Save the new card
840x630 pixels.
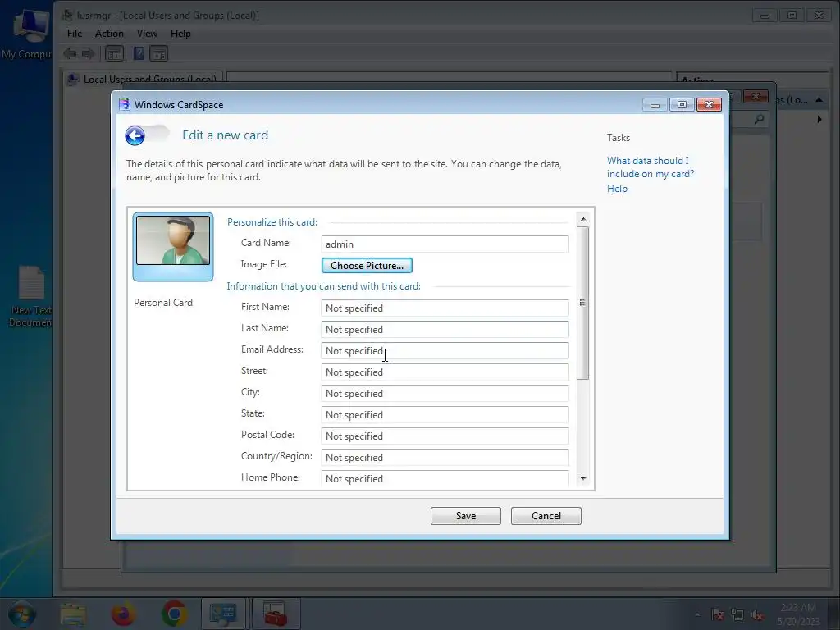pyautogui.click(x=466, y=516)
